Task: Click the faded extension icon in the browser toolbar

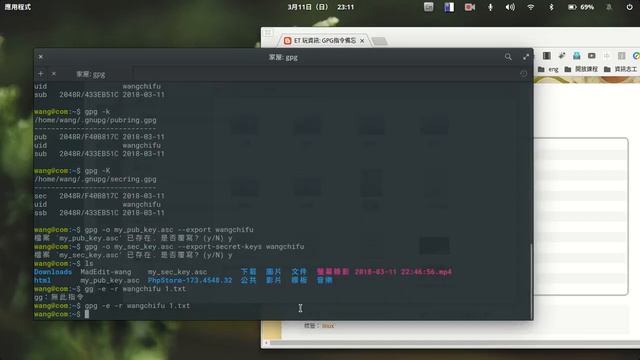Action: (x=607, y=56)
